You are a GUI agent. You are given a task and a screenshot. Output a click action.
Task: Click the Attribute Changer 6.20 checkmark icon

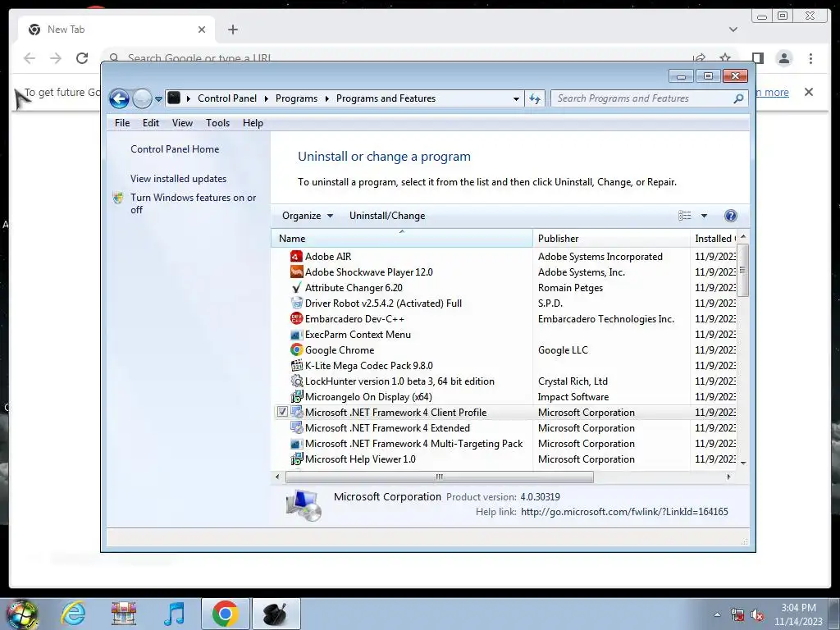click(x=296, y=288)
